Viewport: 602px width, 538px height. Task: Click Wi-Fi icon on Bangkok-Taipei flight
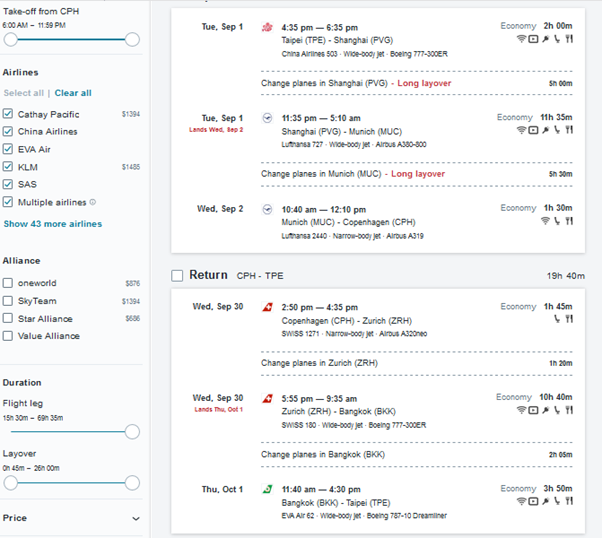(521, 501)
